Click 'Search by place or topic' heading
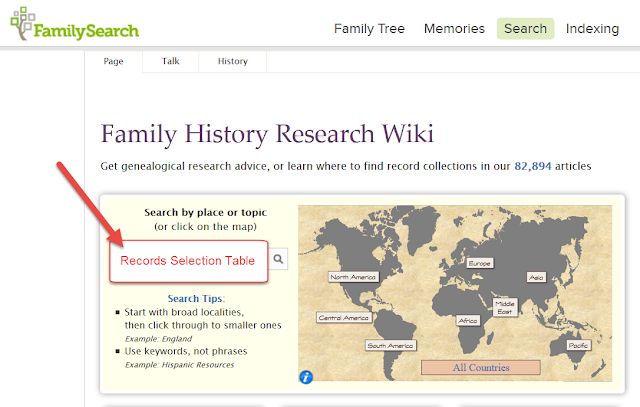Viewport: 640px width, 407px height. tap(205, 212)
